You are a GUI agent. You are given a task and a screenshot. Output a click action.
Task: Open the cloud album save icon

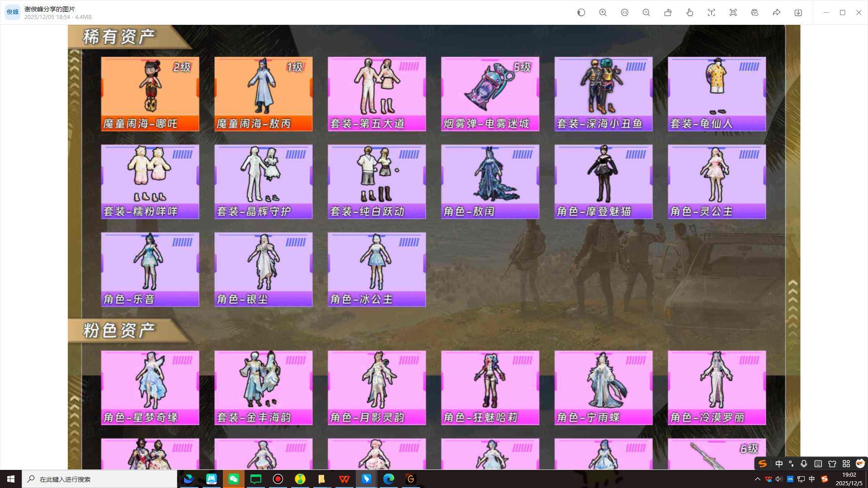tap(755, 13)
